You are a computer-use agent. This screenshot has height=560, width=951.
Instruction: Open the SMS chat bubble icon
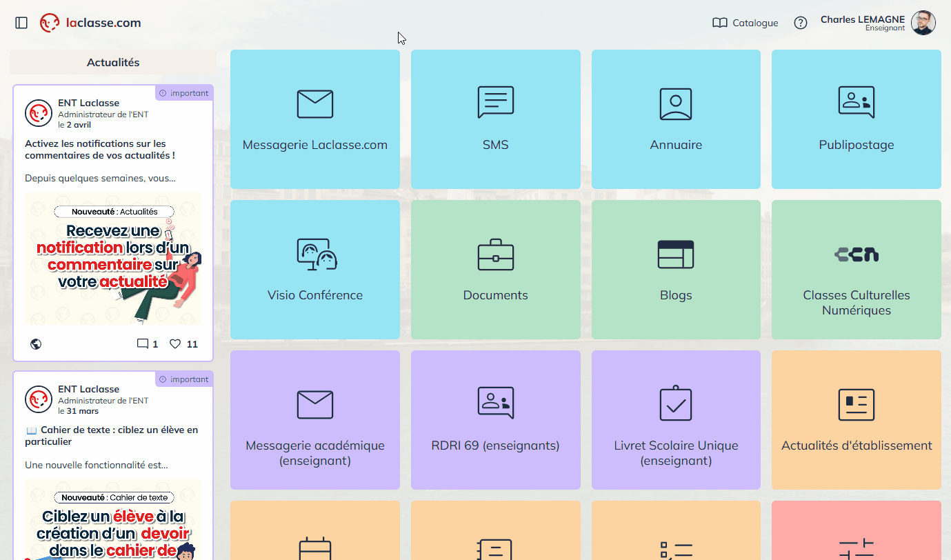[x=496, y=103]
